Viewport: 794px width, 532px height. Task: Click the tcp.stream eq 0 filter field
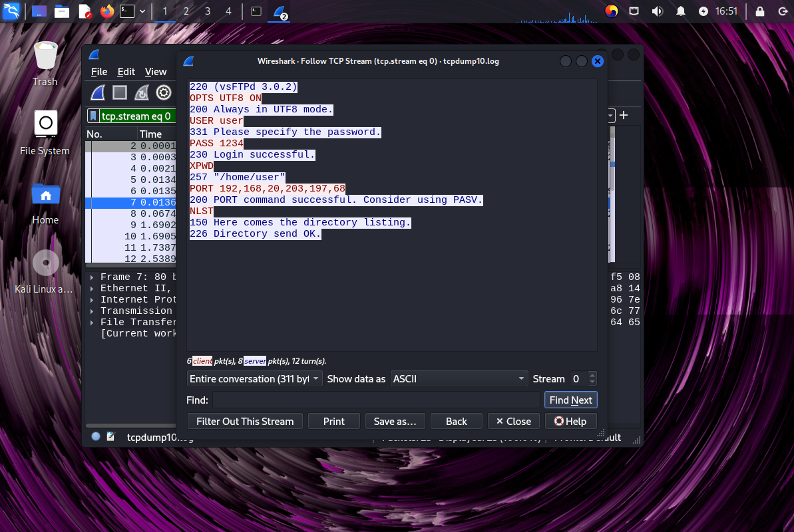(136, 116)
